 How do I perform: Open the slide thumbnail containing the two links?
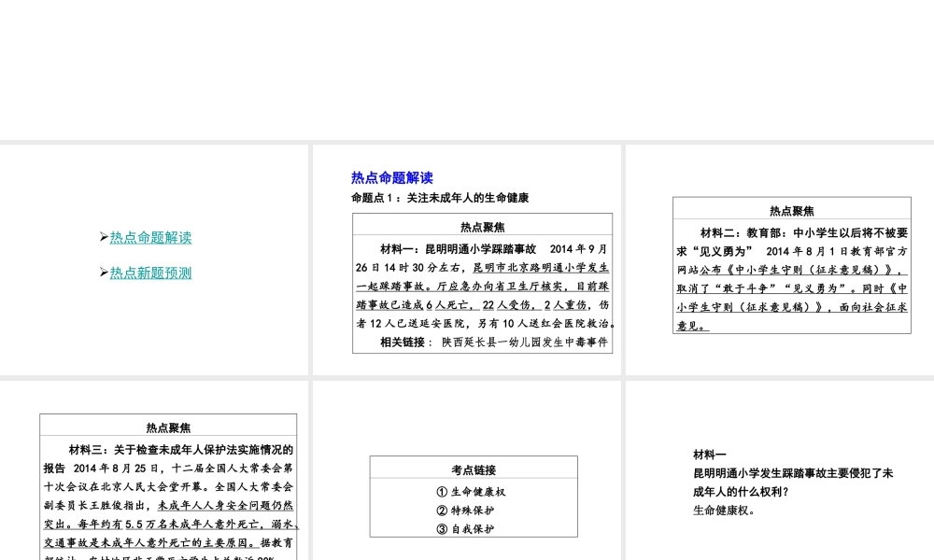pos(154,259)
